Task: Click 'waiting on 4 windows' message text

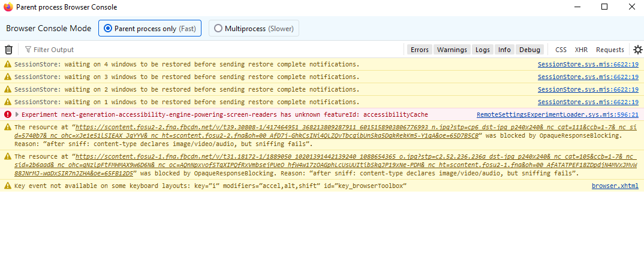Action: pyautogui.click(x=187, y=64)
